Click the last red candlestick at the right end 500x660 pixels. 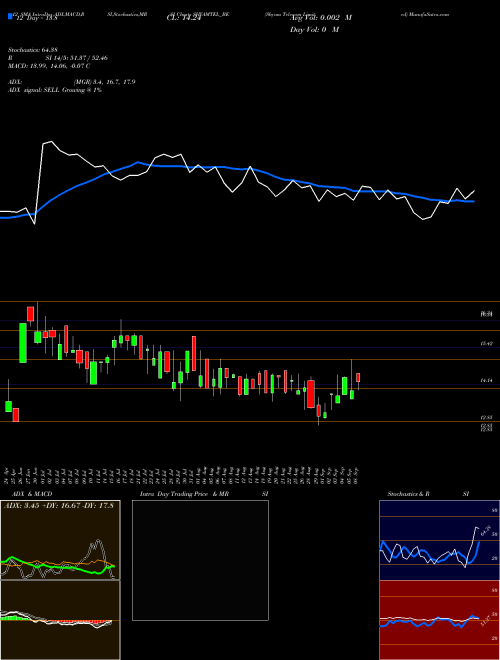pyautogui.click(x=359, y=378)
